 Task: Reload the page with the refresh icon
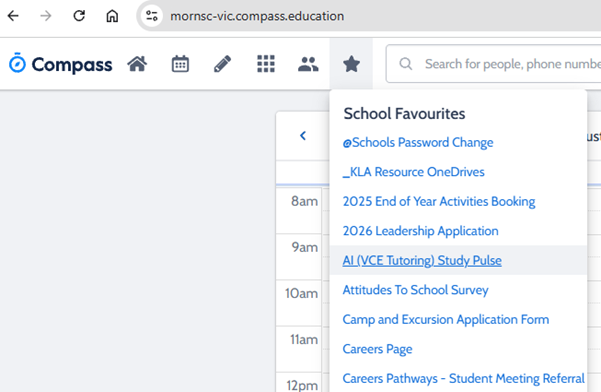coord(79,16)
